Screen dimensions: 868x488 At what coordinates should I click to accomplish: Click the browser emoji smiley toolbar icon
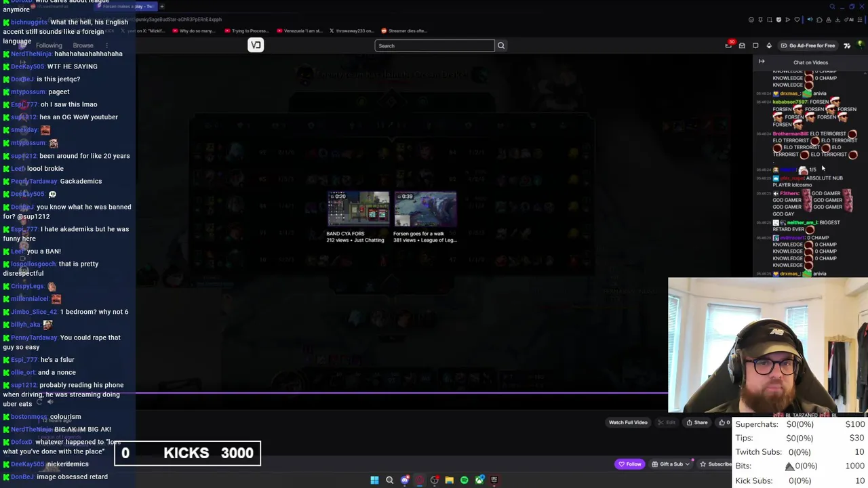click(751, 20)
